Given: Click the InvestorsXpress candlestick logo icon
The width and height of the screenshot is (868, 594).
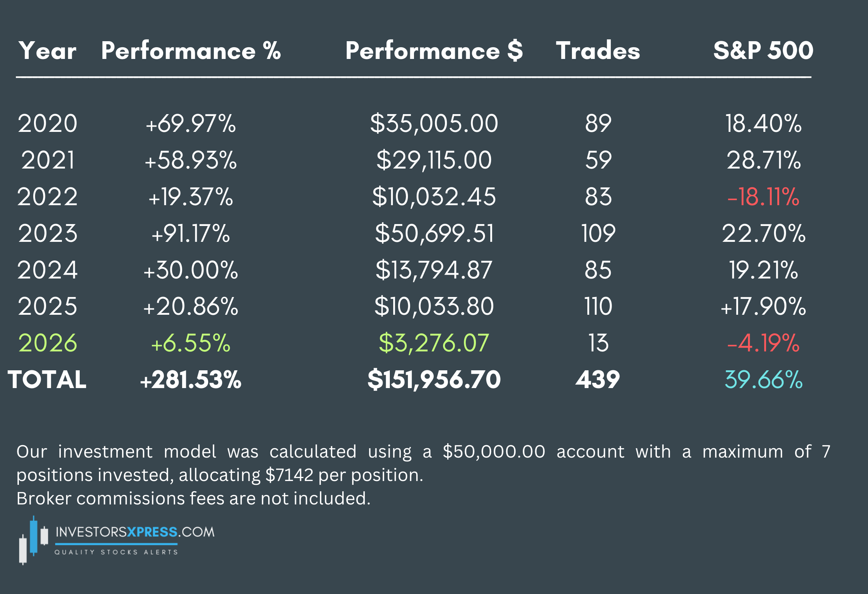Looking at the screenshot, I should (x=34, y=540).
